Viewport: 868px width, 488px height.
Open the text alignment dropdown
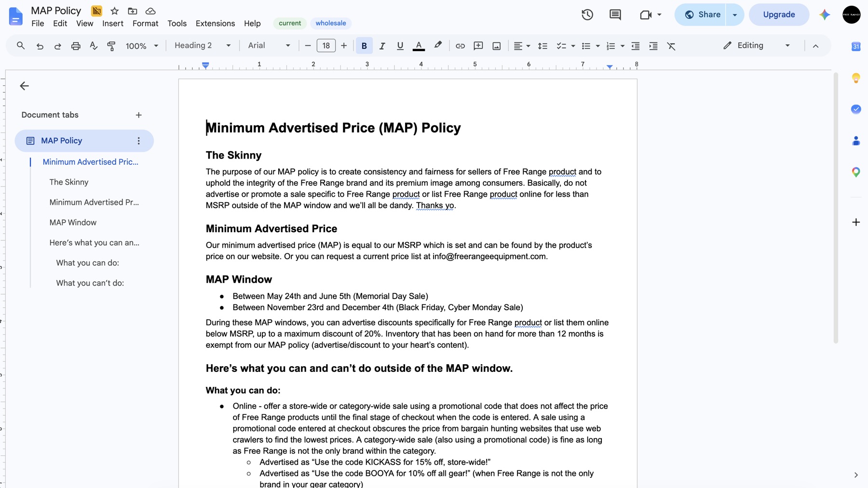click(522, 46)
